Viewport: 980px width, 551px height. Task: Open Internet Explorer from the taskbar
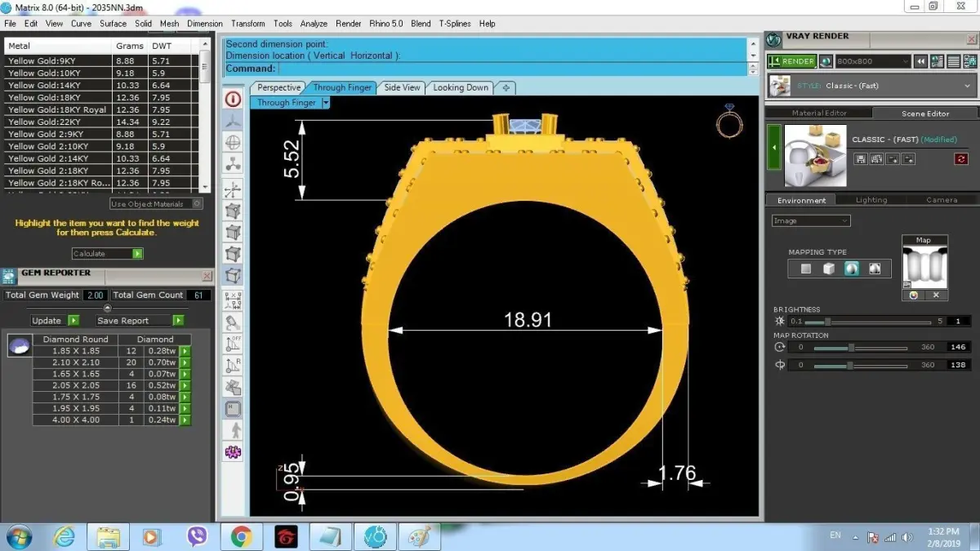[x=64, y=536]
